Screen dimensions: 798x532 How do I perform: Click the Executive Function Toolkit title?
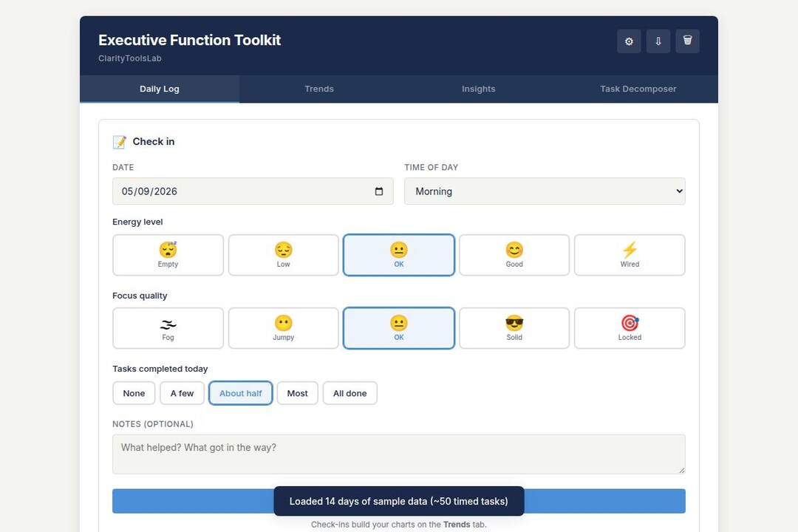point(189,40)
